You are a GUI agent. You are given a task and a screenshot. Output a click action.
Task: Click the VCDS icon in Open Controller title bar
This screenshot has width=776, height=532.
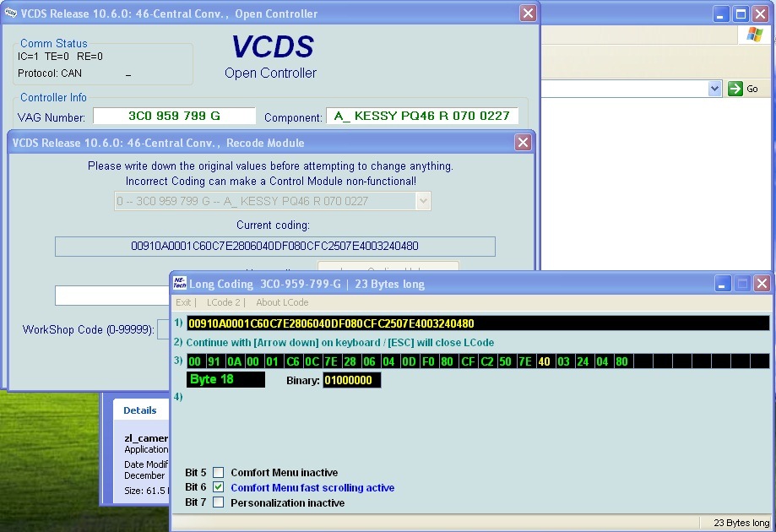tap(10, 13)
